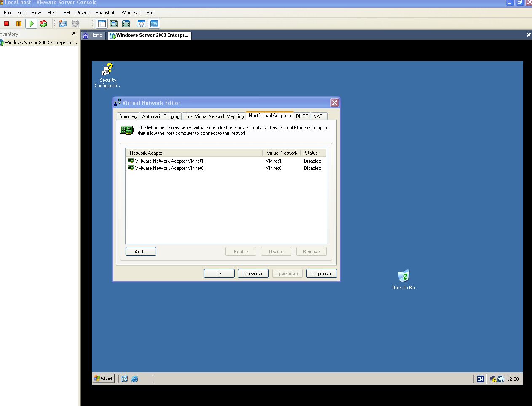Image resolution: width=532 pixels, height=406 pixels.
Task: Open the Host menu
Action: (52, 13)
